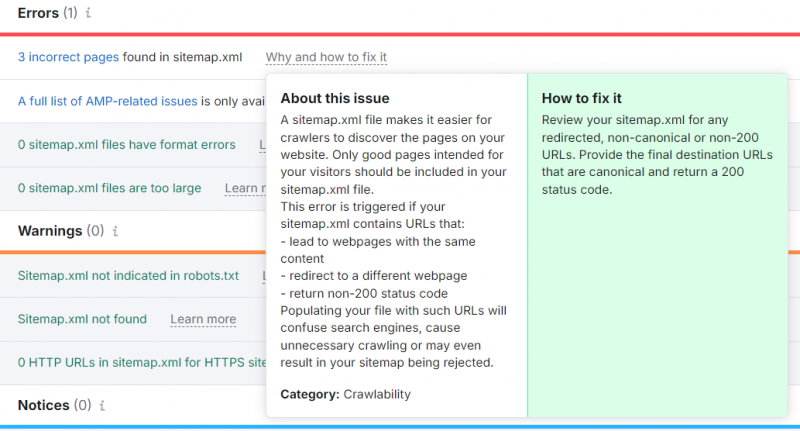Click info icon beside Notices heading
This screenshot has width=800, height=431.
click(102, 405)
